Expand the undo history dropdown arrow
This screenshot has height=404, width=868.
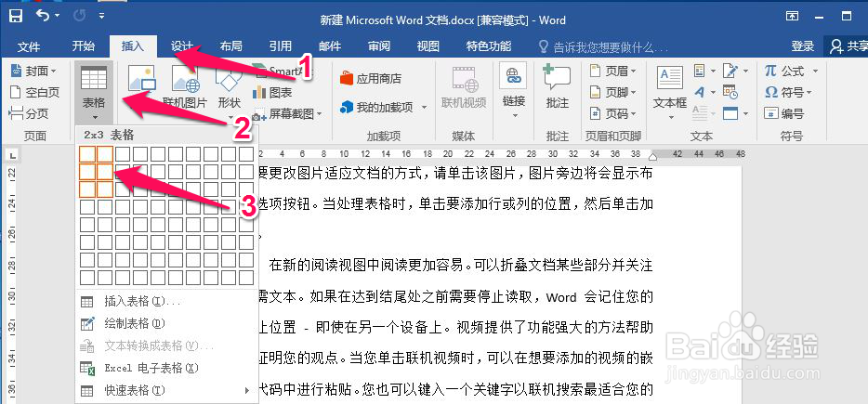[x=58, y=16]
